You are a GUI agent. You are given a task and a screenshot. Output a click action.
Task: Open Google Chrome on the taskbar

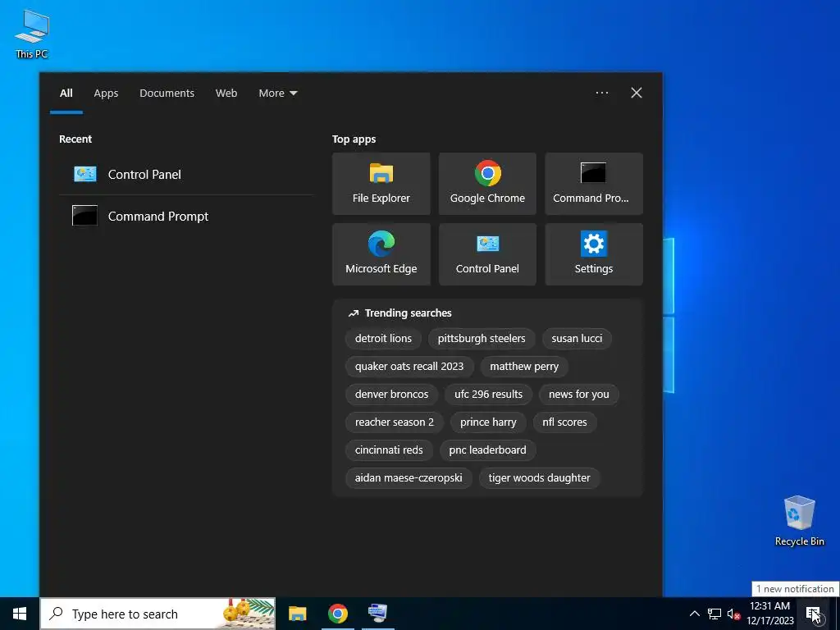337,614
